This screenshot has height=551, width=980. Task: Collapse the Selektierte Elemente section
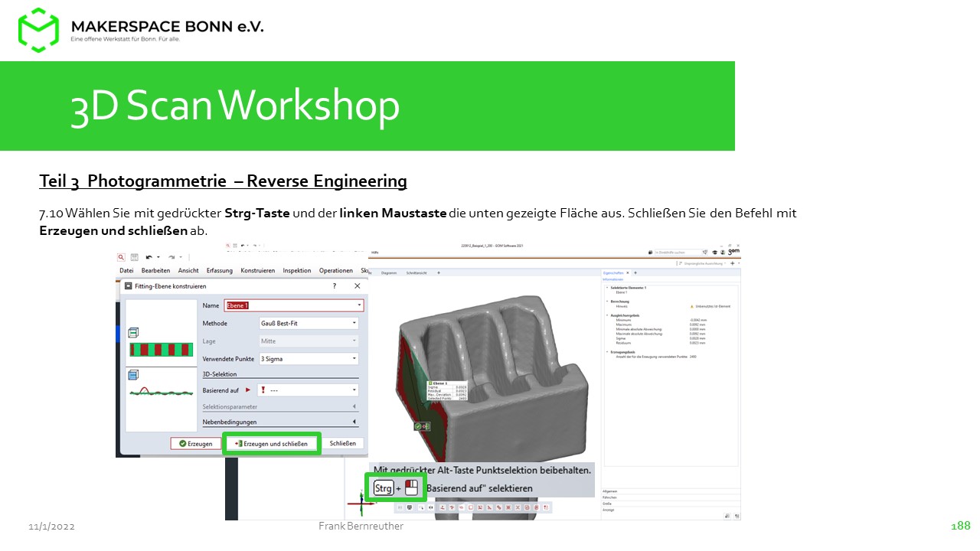606,288
